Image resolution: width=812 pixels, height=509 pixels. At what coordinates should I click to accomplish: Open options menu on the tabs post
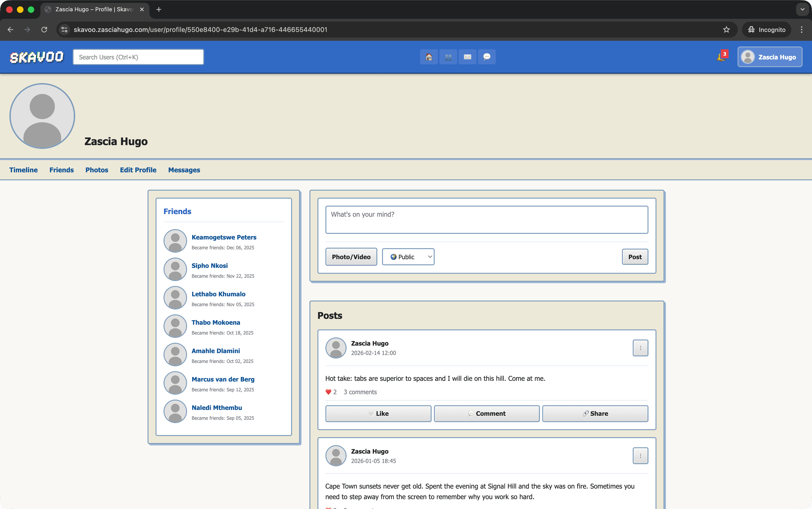coord(640,348)
